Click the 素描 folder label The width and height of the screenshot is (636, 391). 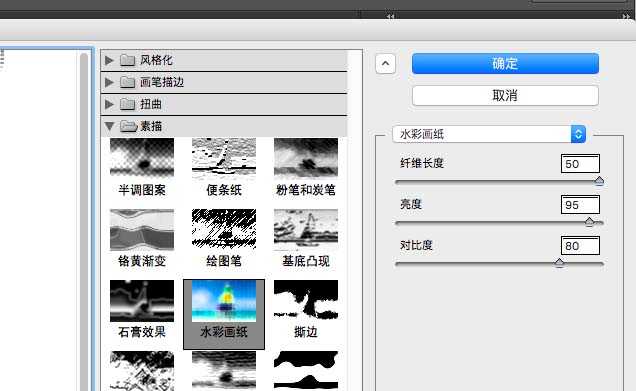[x=151, y=126]
